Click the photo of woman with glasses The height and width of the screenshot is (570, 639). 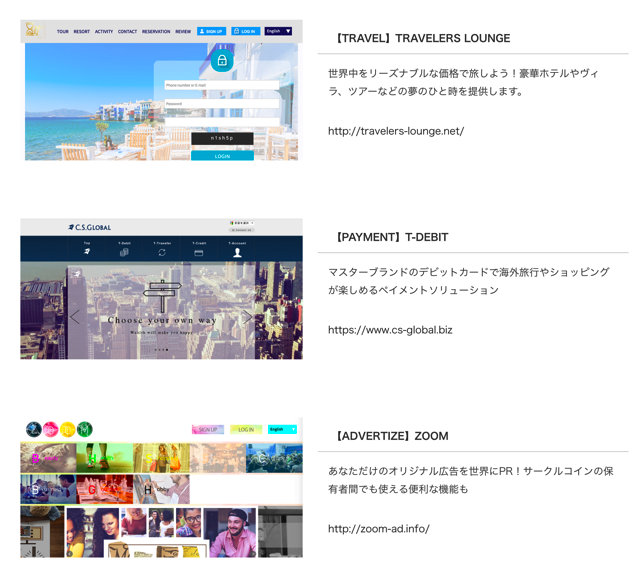click(x=189, y=522)
